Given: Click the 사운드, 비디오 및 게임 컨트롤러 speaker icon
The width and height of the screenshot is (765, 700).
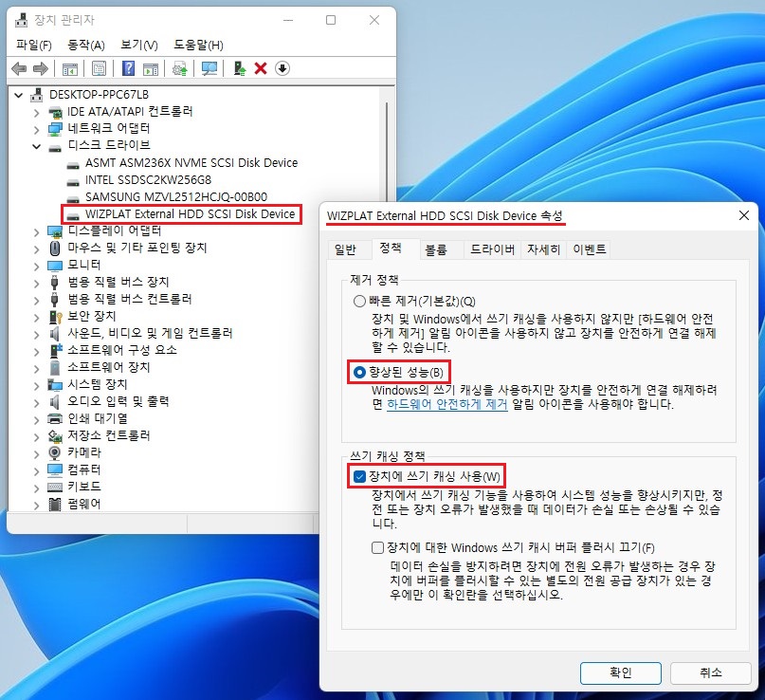Looking at the screenshot, I should (x=55, y=334).
